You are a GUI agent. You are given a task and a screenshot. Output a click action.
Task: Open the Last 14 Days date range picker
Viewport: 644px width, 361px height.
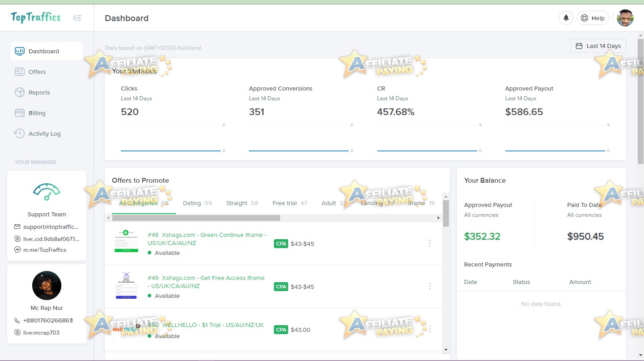point(598,46)
